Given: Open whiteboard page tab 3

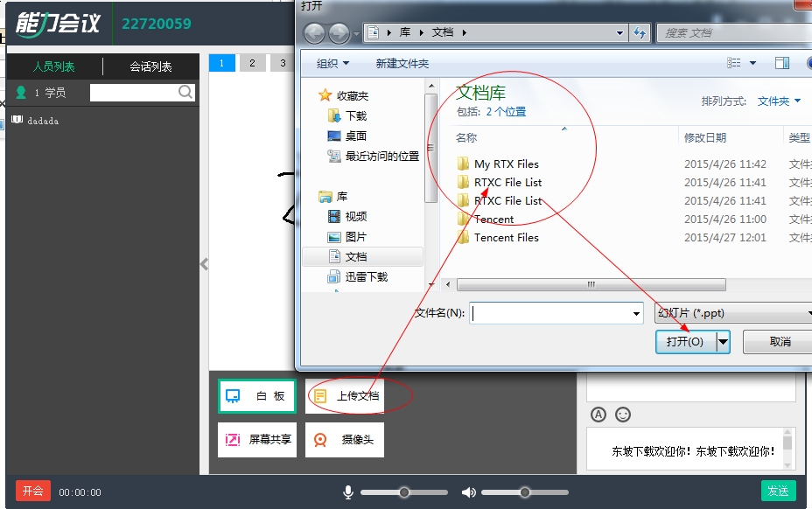Looking at the screenshot, I should (283, 63).
